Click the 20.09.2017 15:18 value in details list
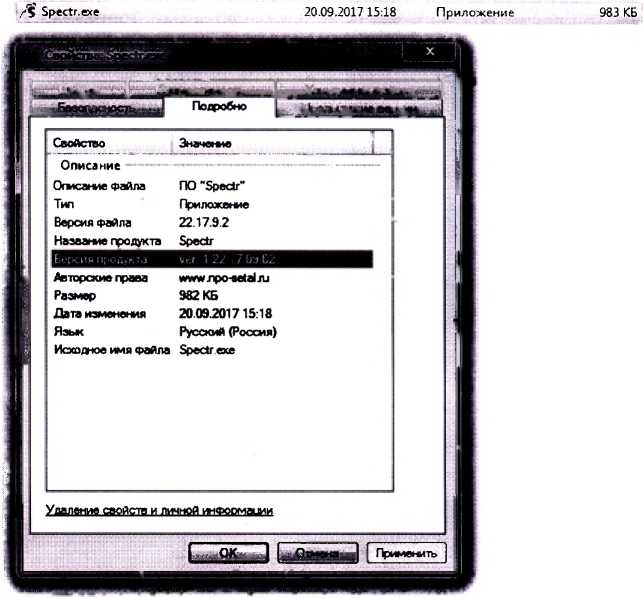Image resolution: width=644 pixels, height=598 pixels. [225, 314]
